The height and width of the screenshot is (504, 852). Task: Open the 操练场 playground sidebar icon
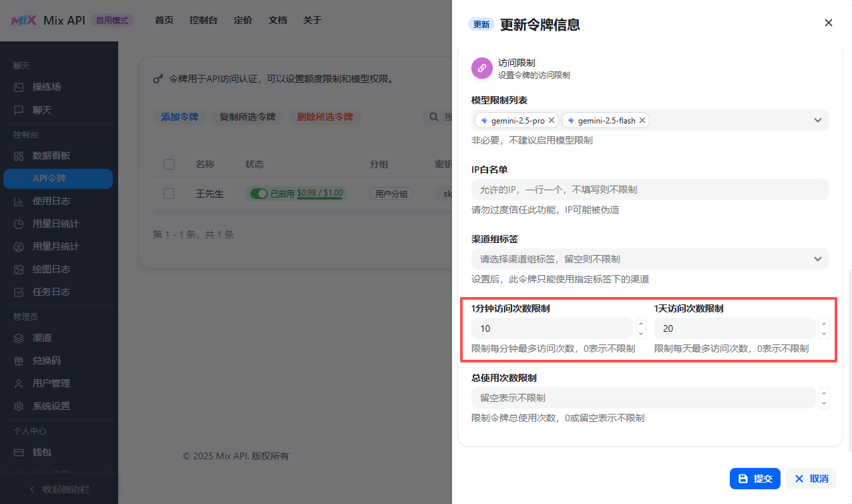pos(19,87)
